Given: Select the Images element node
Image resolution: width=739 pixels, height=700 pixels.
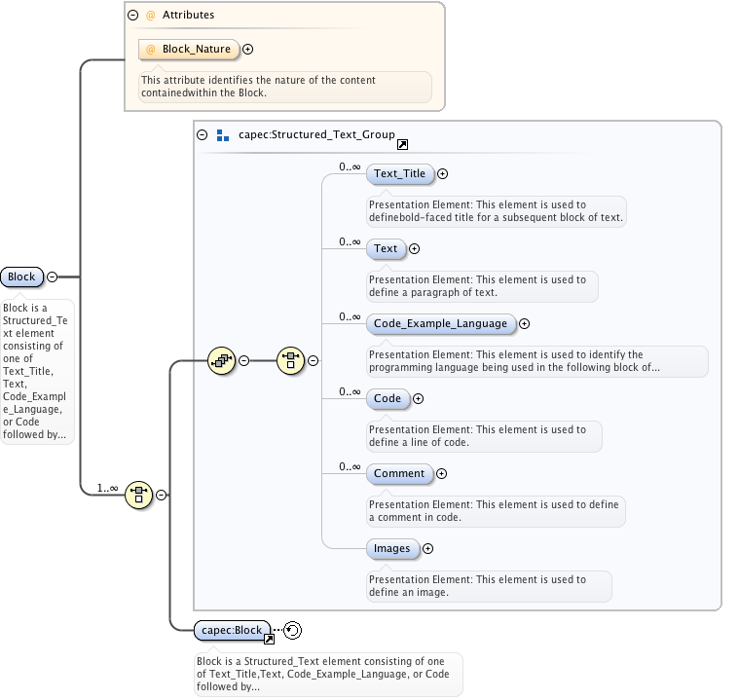Looking at the screenshot, I should 392,549.
